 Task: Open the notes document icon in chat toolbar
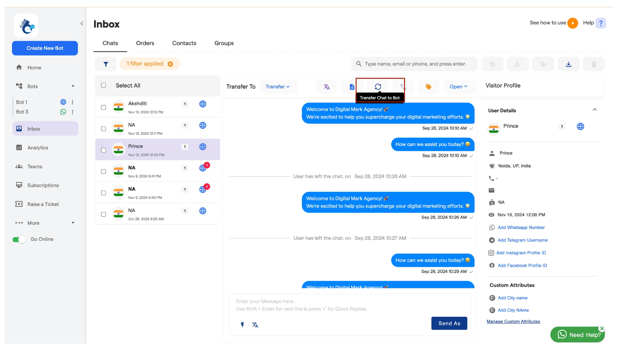click(352, 87)
